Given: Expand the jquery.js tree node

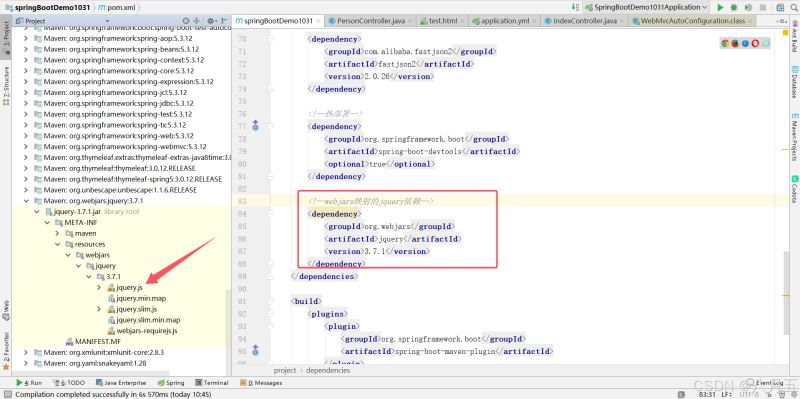Looking at the screenshot, I should [x=99, y=288].
